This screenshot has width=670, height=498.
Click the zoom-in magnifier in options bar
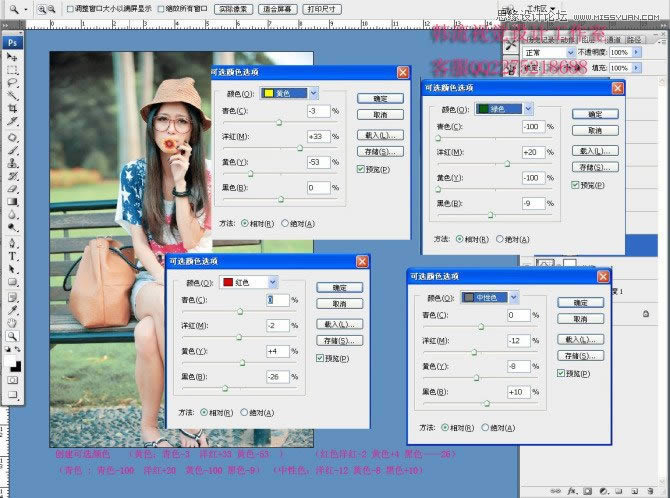coord(41,9)
